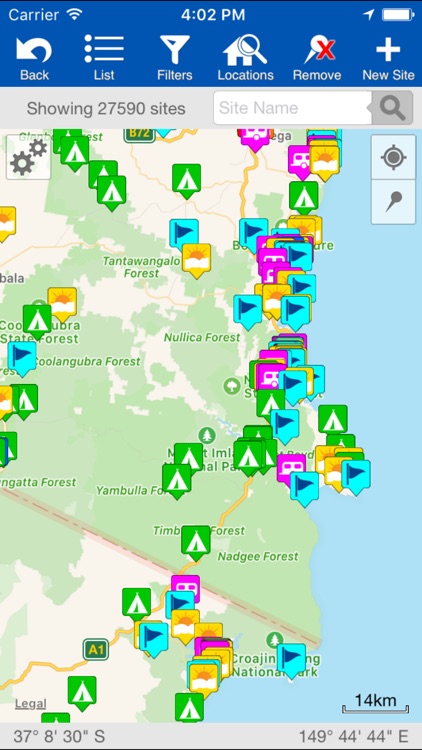The image size is (422, 750).
Task: Tap Showing 27590 sites label
Action: [106, 109]
